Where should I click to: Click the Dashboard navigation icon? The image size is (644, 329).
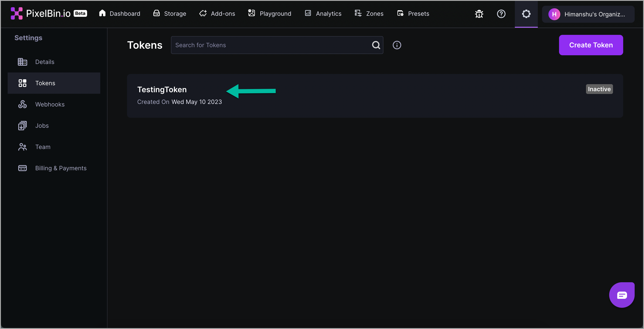tap(102, 13)
